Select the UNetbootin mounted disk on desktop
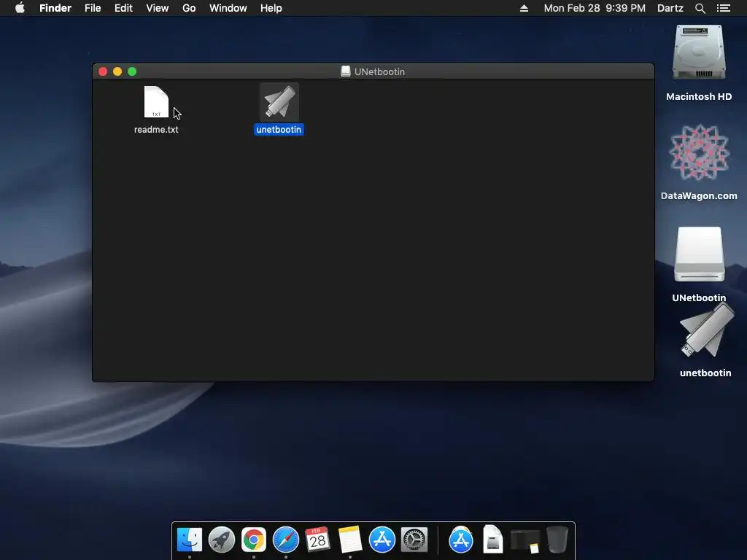Screen dimensions: 747x560 point(699,254)
